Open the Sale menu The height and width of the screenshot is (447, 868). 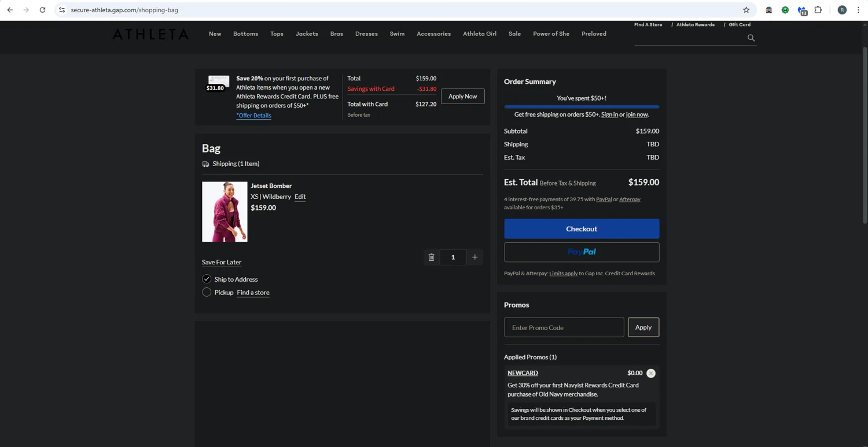[514, 34]
